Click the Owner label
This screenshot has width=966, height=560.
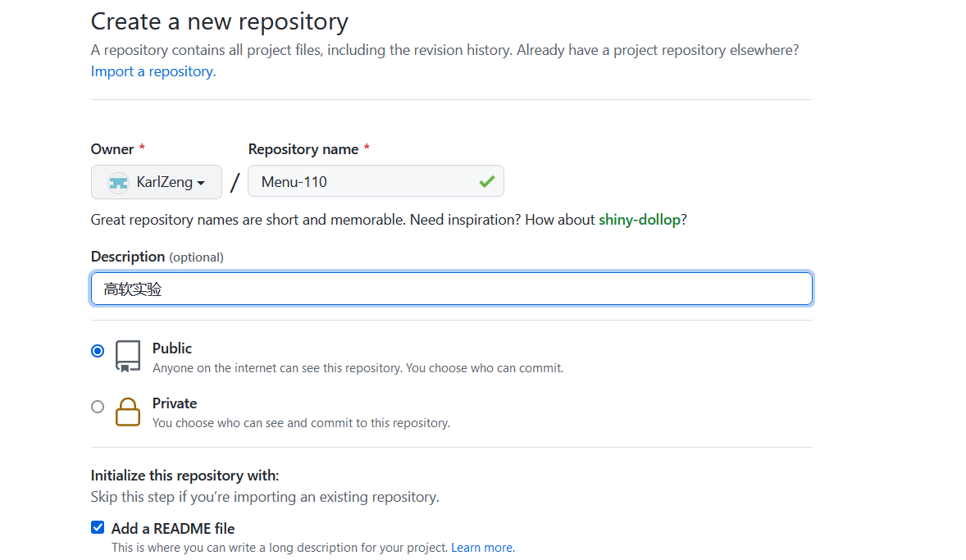pos(112,149)
